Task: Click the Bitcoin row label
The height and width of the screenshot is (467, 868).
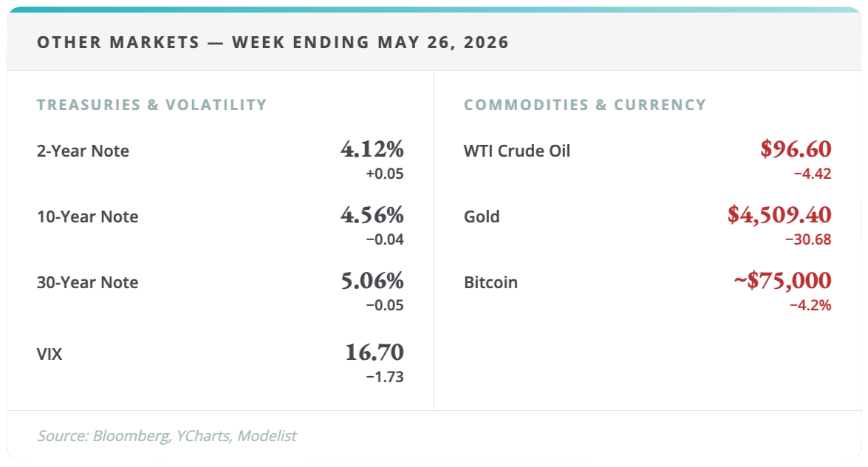Action: point(491,282)
